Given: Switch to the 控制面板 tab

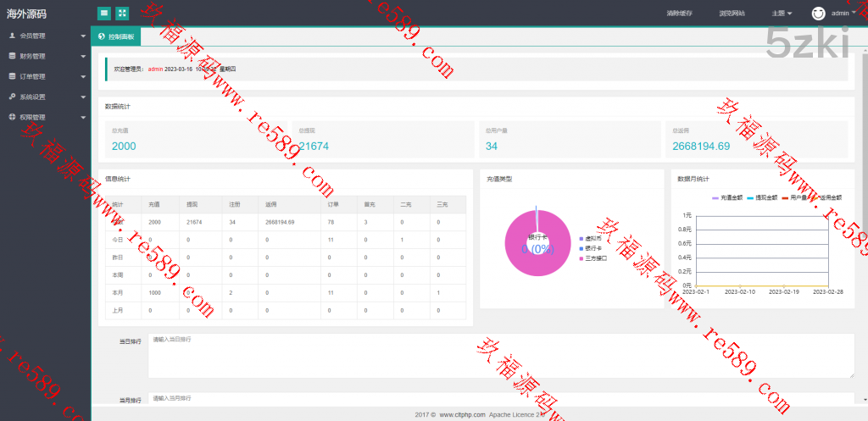Looking at the screenshot, I should click(x=116, y=37).
